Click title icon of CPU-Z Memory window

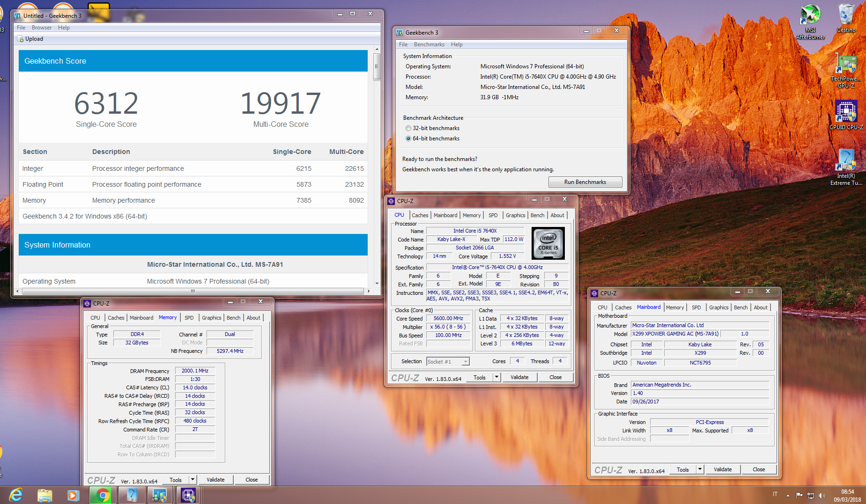[x=87, y=303]
